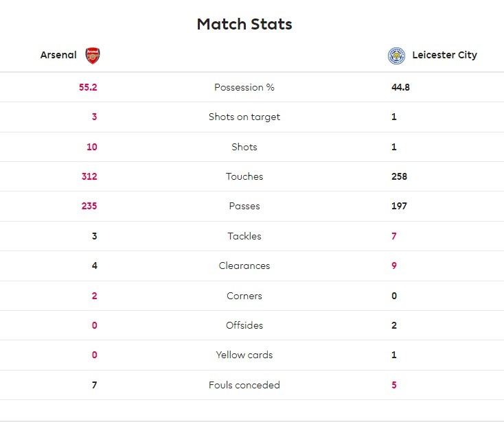
Task: Select Leicester's 197 passes value
Action: 399,206
